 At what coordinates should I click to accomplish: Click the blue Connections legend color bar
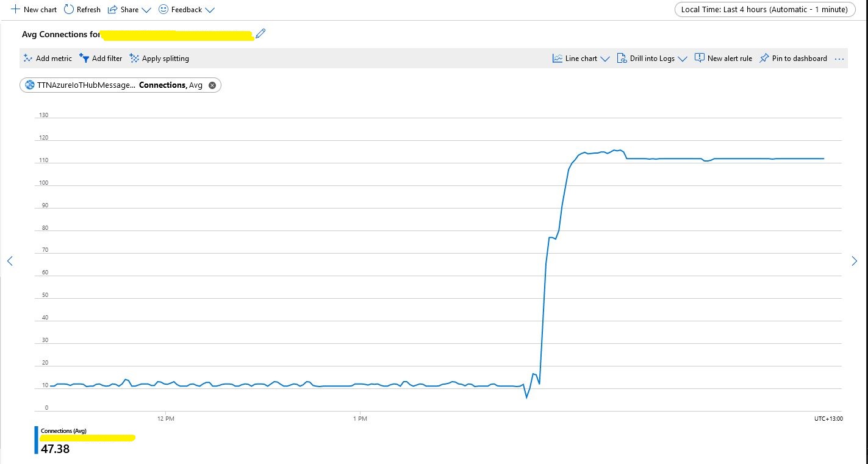(36, 440)
